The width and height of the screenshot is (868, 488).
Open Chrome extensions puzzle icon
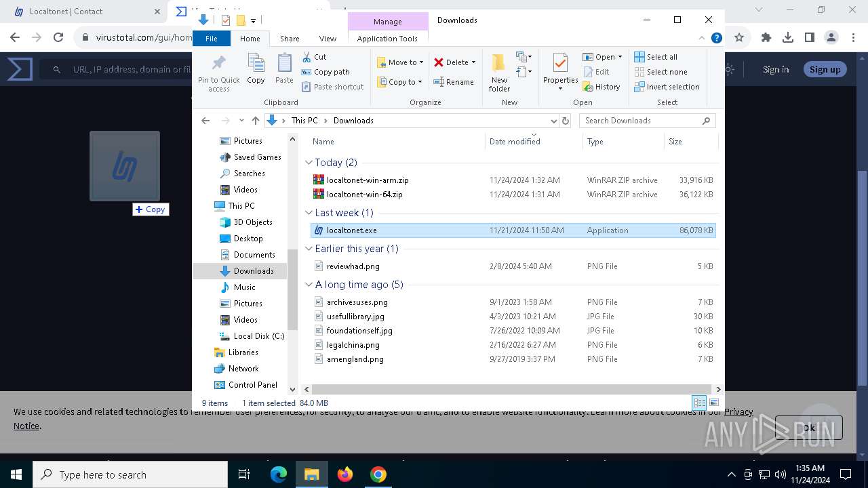tap(766, 38)
